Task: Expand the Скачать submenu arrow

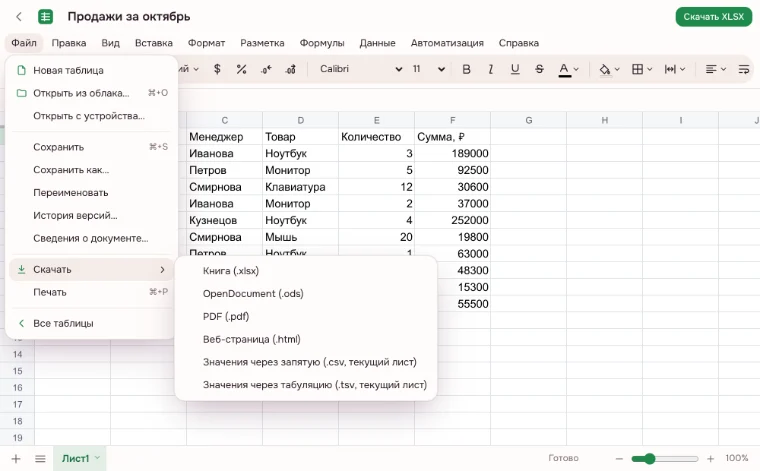Action: tap(162, 269)
